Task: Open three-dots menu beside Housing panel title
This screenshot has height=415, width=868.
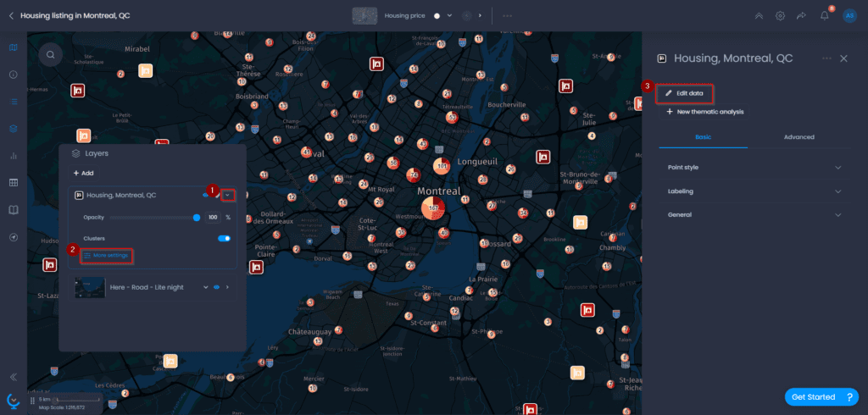Action: point(826,58)
